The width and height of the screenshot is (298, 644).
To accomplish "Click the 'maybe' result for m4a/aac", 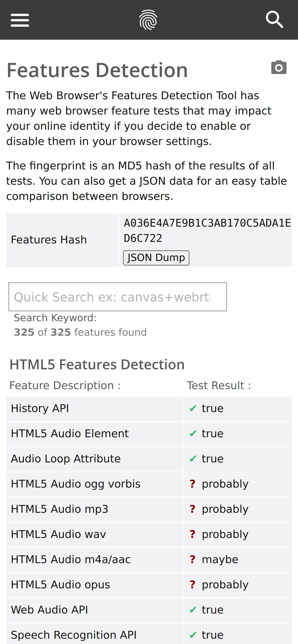I will [220, 560].
